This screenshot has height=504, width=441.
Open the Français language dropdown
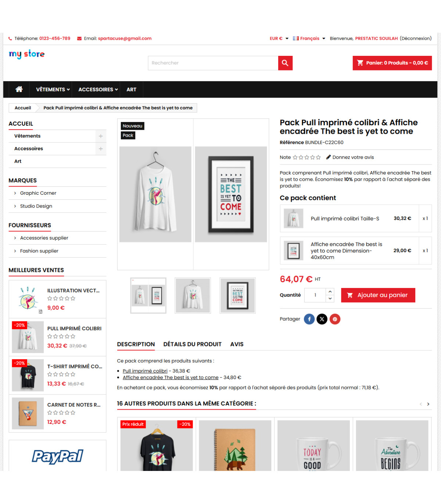pos(309,38)
